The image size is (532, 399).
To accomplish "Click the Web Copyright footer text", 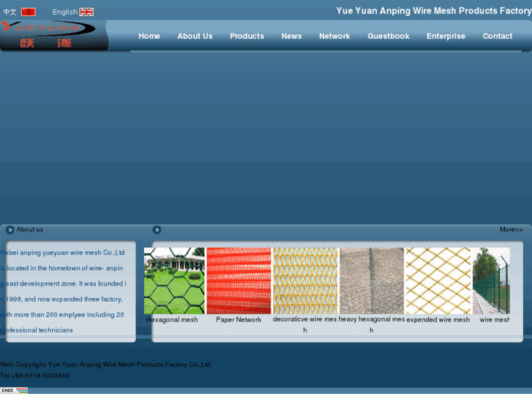I will [x=105, y=365].
